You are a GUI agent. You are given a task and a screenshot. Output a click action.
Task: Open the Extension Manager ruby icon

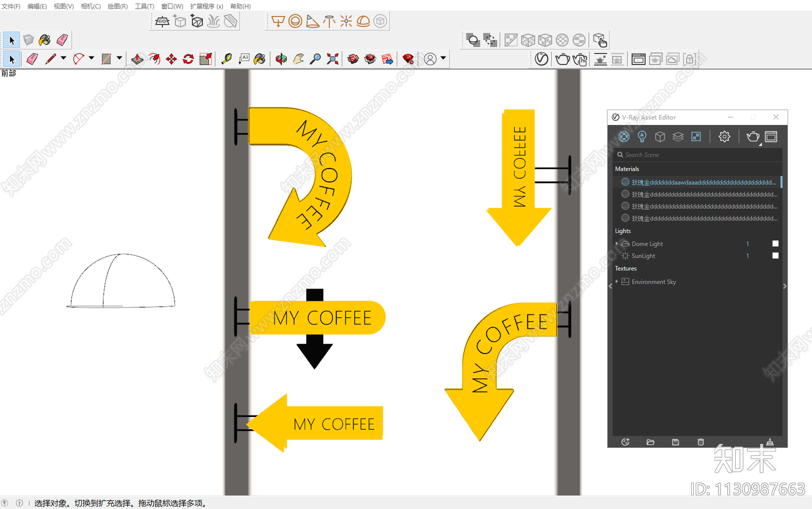(408, 59)
